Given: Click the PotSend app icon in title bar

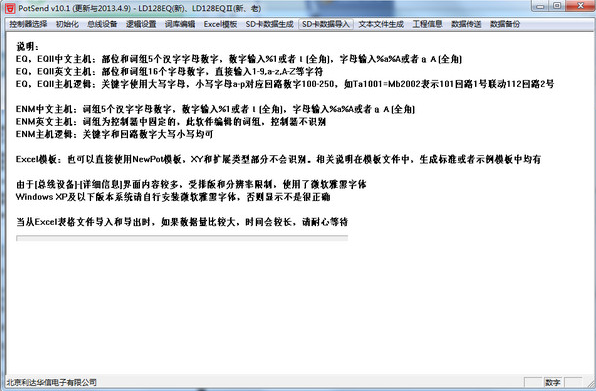Looking at the screenshot, I should 10,8.
